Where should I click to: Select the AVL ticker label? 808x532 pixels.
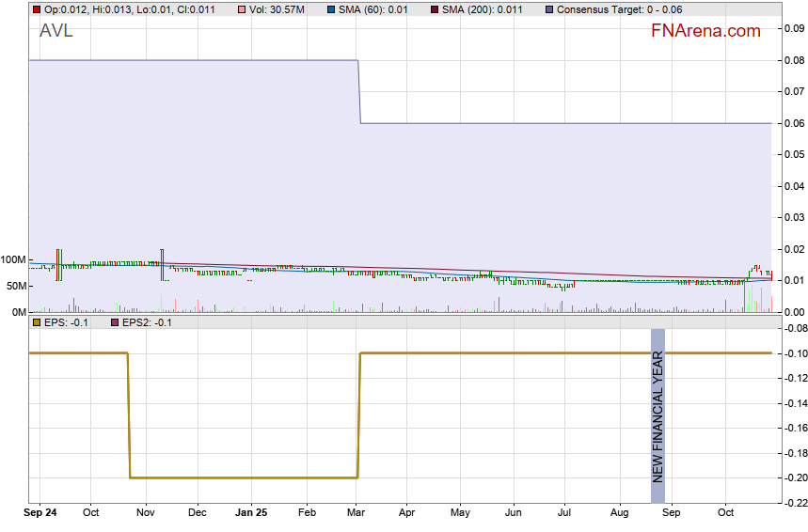coord(56,31)
